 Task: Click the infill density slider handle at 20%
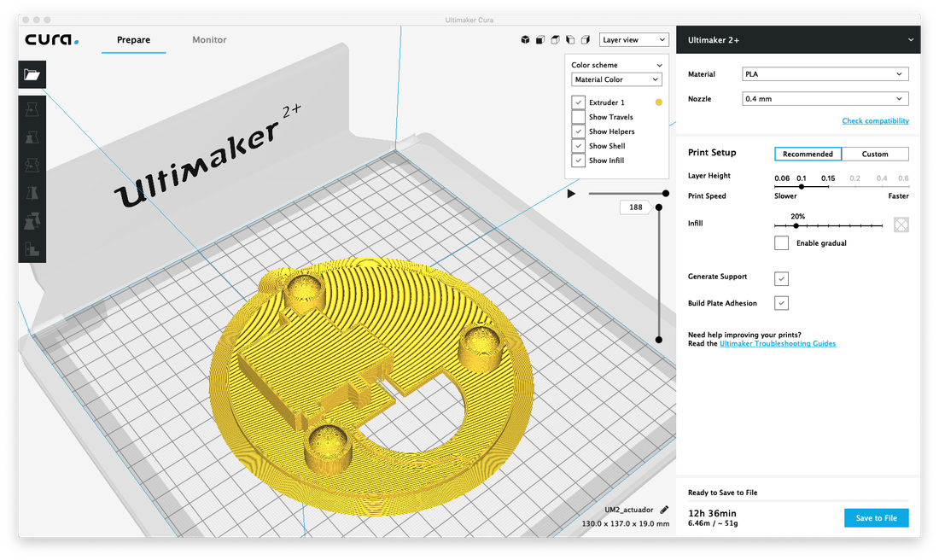tap(796, 226)
